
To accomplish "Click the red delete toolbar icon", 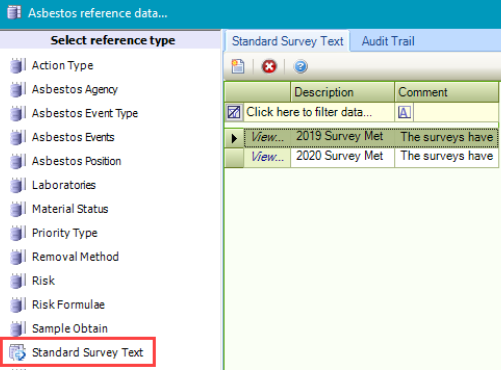I will (269, 66).
